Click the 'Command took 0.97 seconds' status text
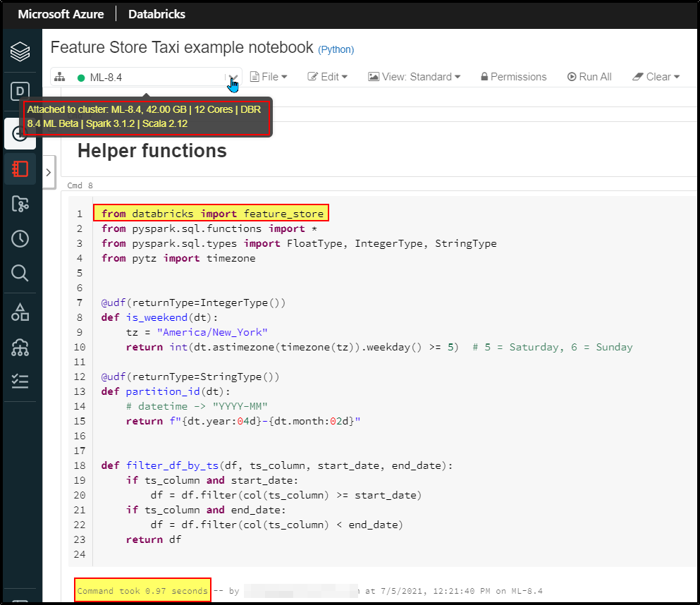The width and height of the screenshot is (700, 605). (x=142, y=591)
